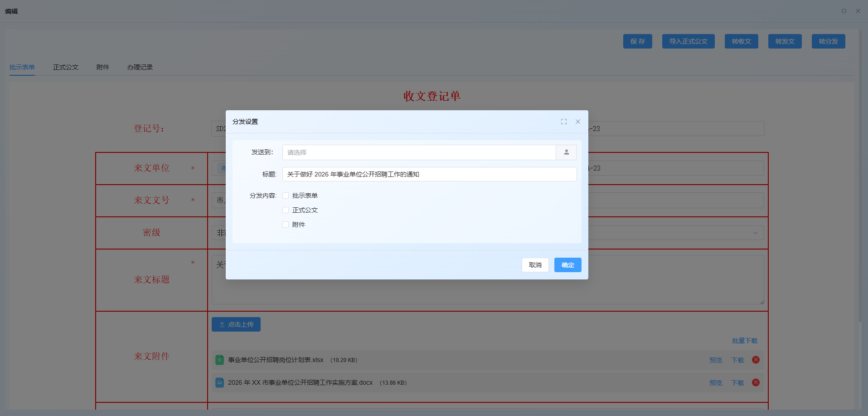Delete the 事业单位公开招聘岗位计划表.xlsx attachment
The height and width of the screenshot is (416, 868).
756,360
